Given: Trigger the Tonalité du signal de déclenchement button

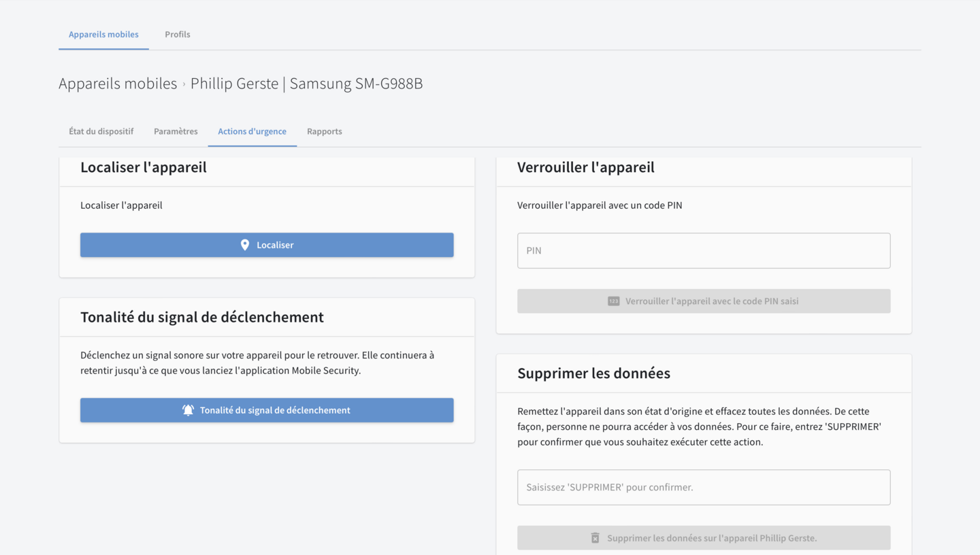Looking at the screenshot, I should click(x=267, y=410).
